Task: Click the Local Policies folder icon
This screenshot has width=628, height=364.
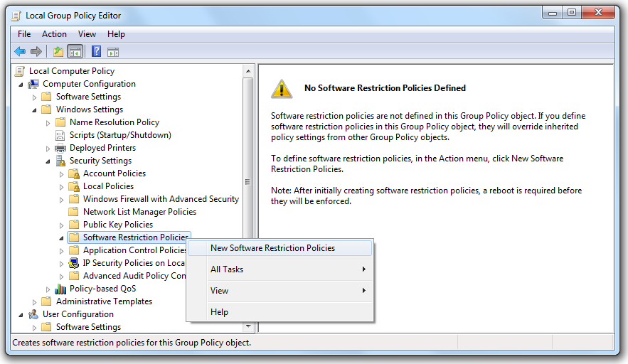Action: [x=74, y=186]
